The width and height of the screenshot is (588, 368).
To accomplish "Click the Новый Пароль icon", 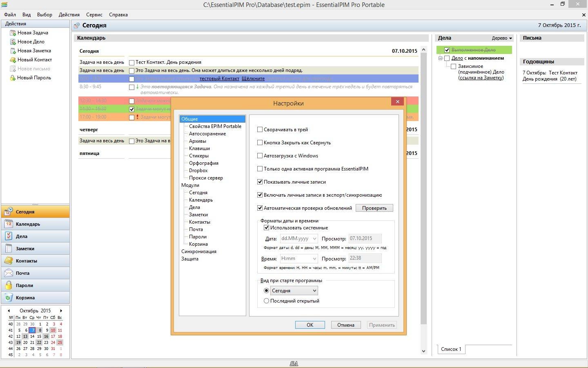I will [x=13, y=78].
